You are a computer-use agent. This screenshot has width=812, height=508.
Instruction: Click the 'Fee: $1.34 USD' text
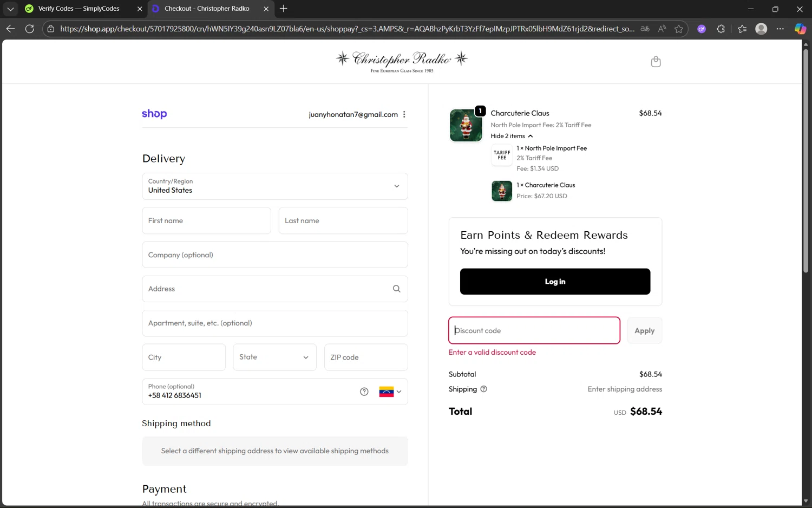(538, 168)
